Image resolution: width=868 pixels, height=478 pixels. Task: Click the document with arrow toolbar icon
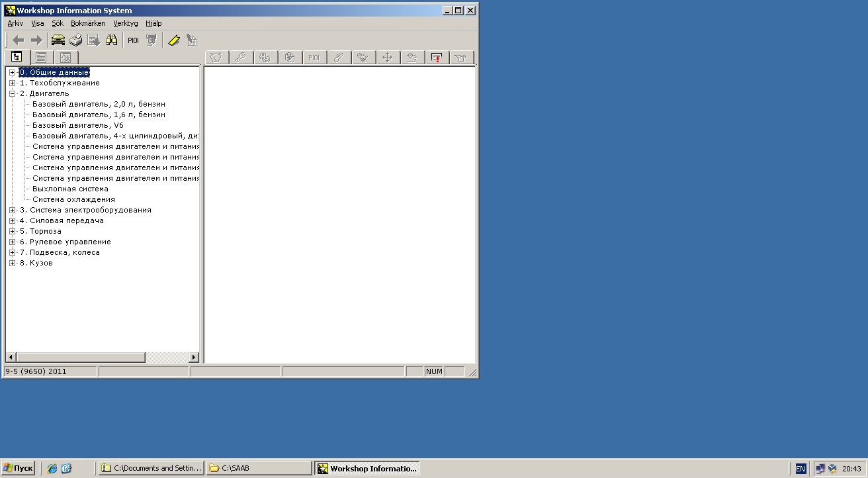94,40
